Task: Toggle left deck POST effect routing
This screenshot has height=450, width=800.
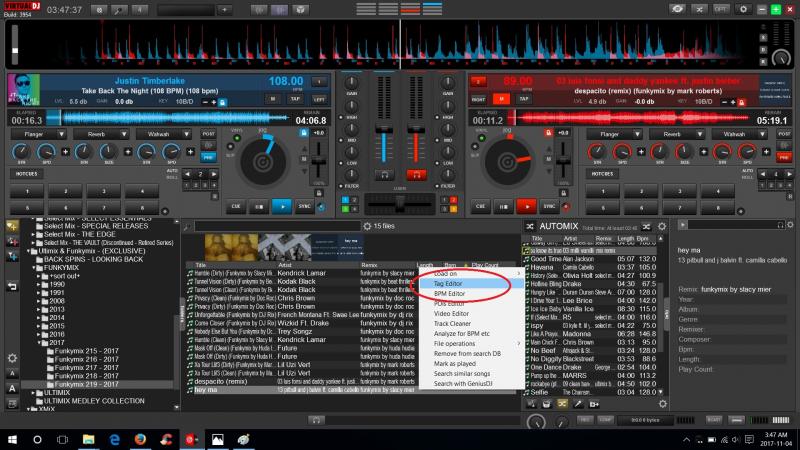Action: pos(209,134)
